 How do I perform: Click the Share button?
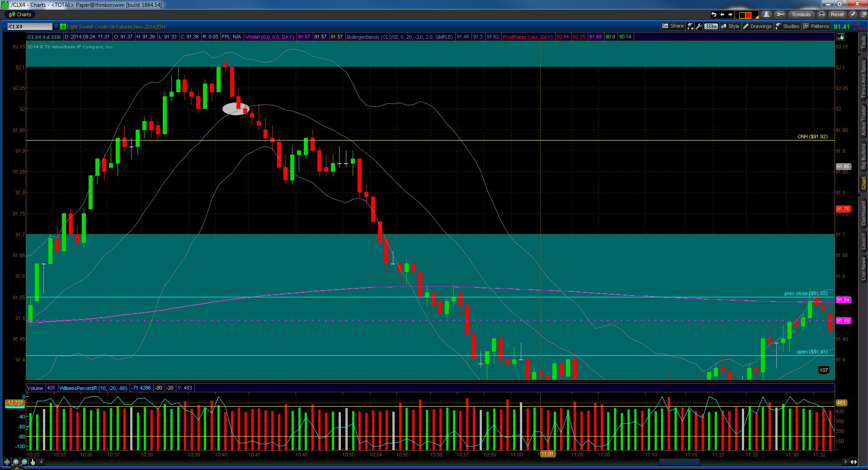point(673,26)
